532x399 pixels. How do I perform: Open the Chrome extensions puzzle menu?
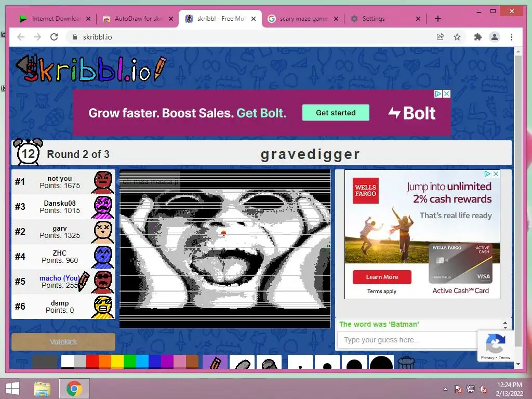[478, 37]
